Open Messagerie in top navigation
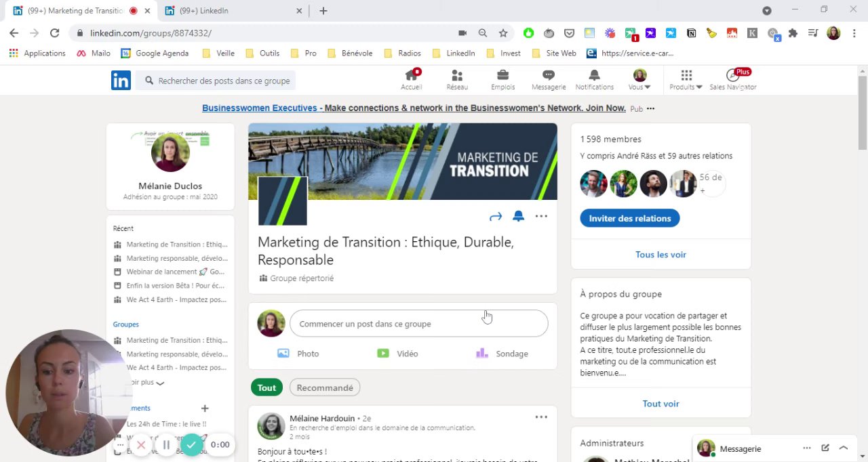This screenshot has width=868, height=462. coord(549,79)
